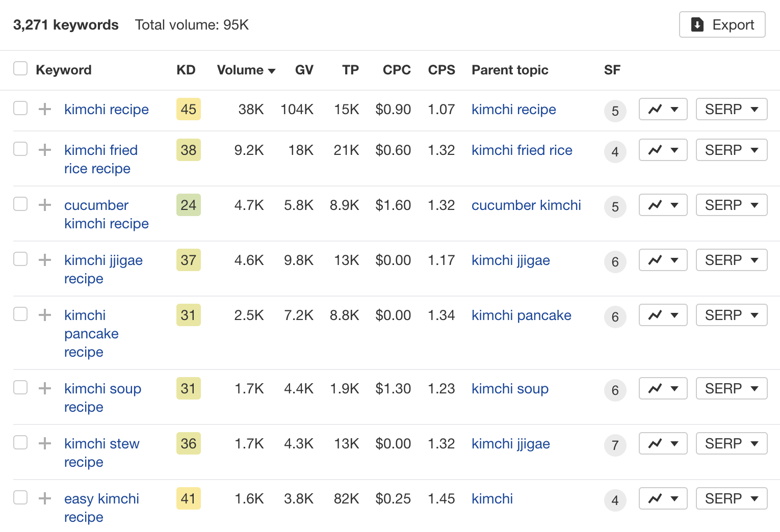Click the Export button
The image size is (780, 532).
pyautogui.click(x=722, y=24)
